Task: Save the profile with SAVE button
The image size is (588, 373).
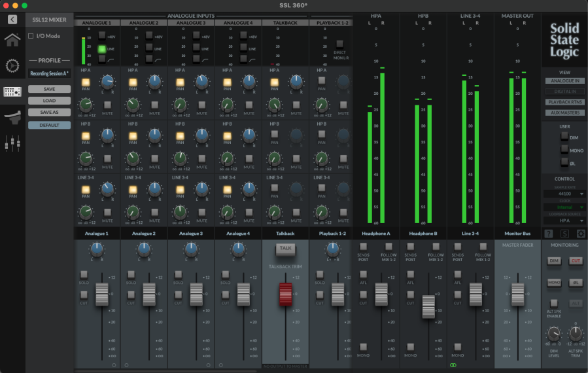Action: coord(49,89)
